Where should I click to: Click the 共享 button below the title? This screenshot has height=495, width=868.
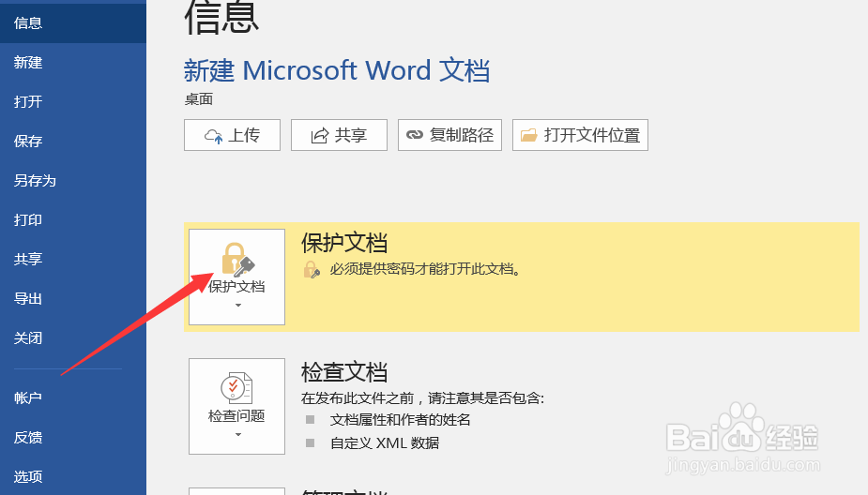point(339,135)
